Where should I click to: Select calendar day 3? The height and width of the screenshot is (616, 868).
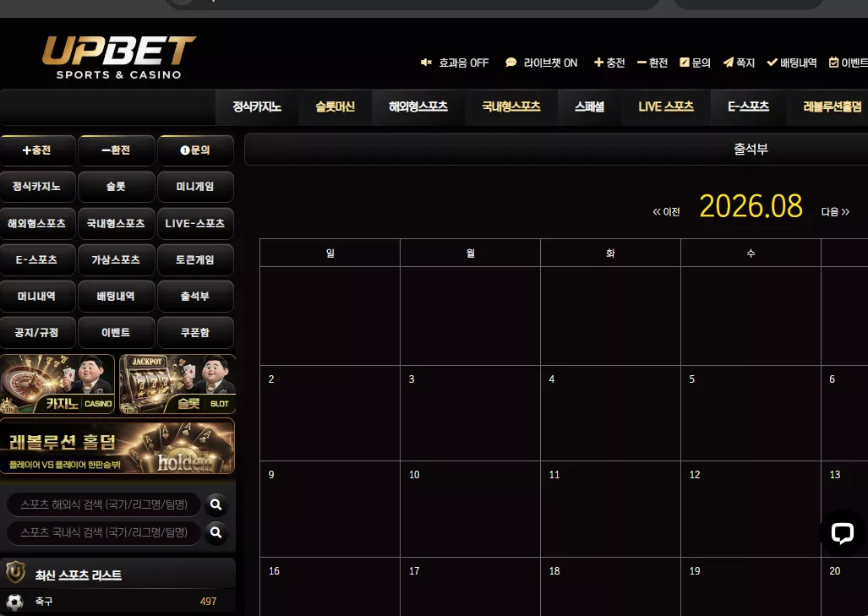[x=470, y=413]
